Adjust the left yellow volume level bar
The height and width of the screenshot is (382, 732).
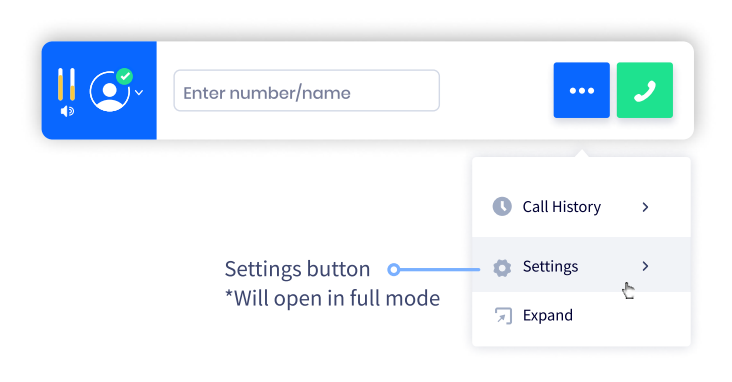click(60, 84)
